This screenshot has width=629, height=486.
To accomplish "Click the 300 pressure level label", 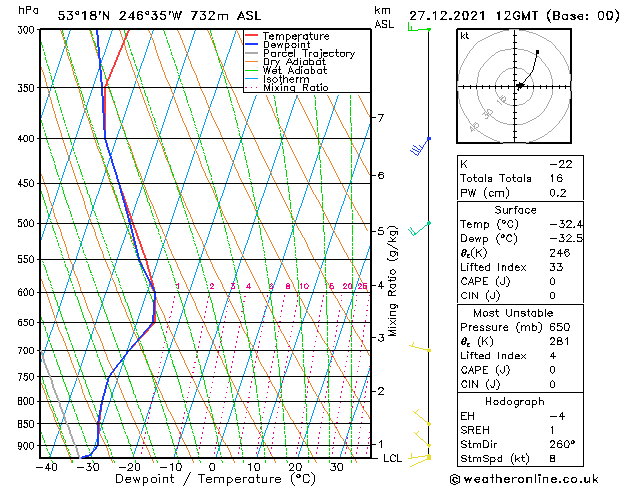I will tap(28, 30).
